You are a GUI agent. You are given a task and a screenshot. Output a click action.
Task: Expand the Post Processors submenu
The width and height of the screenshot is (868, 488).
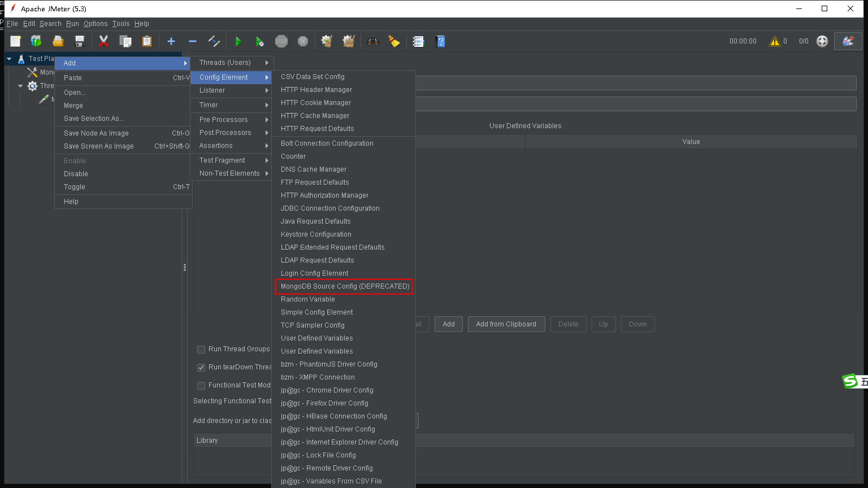click(x=232, y=133)
